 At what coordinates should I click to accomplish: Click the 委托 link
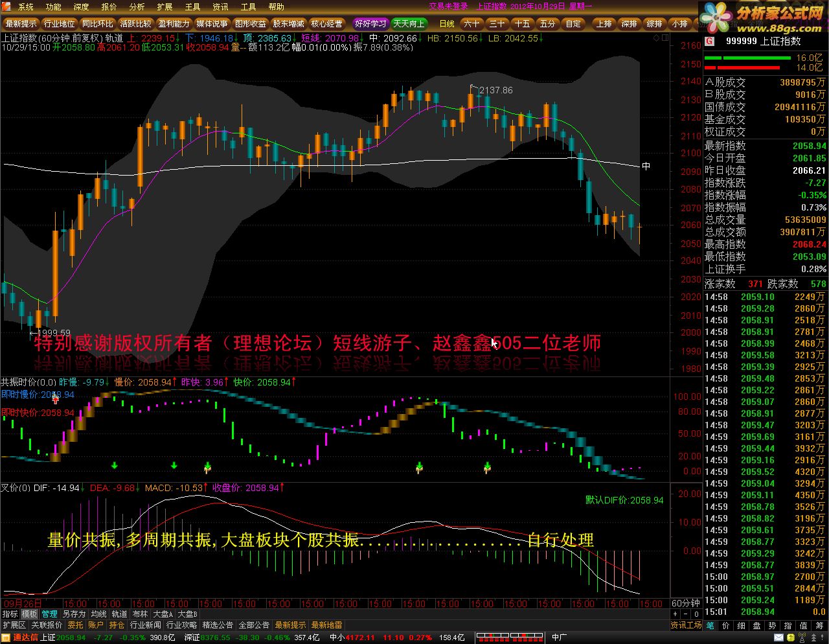[76, 625]
